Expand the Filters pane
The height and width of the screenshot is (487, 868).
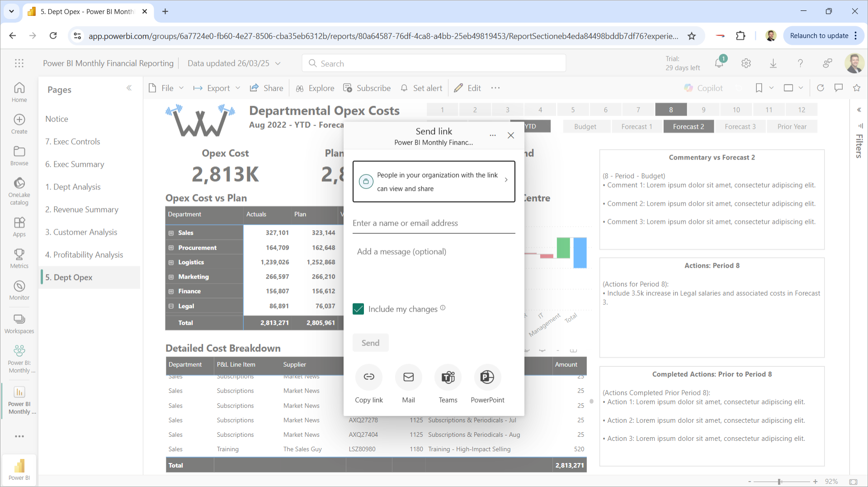[859, 110]
